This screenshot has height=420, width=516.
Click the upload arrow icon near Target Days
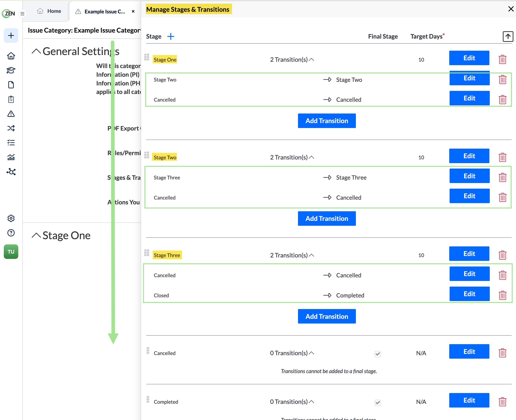508,37
